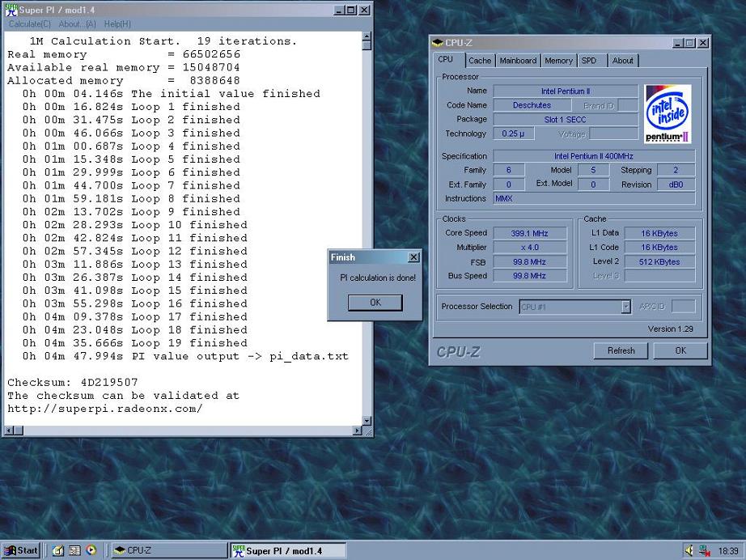Click the Super PI title bar icon
The width and height of the screenshot is (746, 560).
[x=11, y=10]
